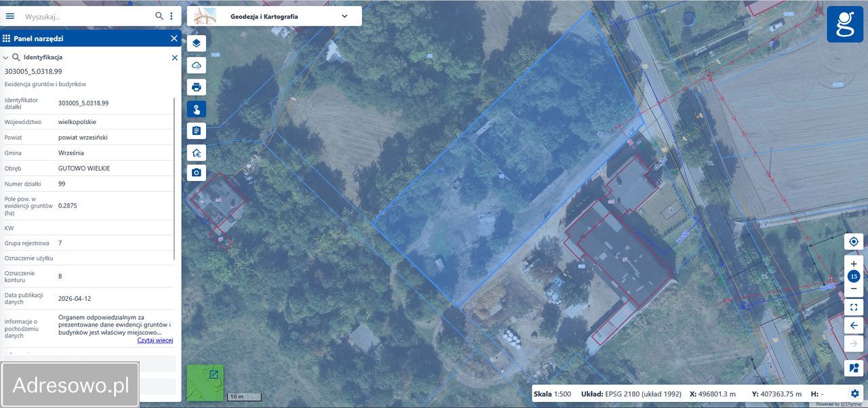
Task: Locate my position on map
Action: click(854, 241)
